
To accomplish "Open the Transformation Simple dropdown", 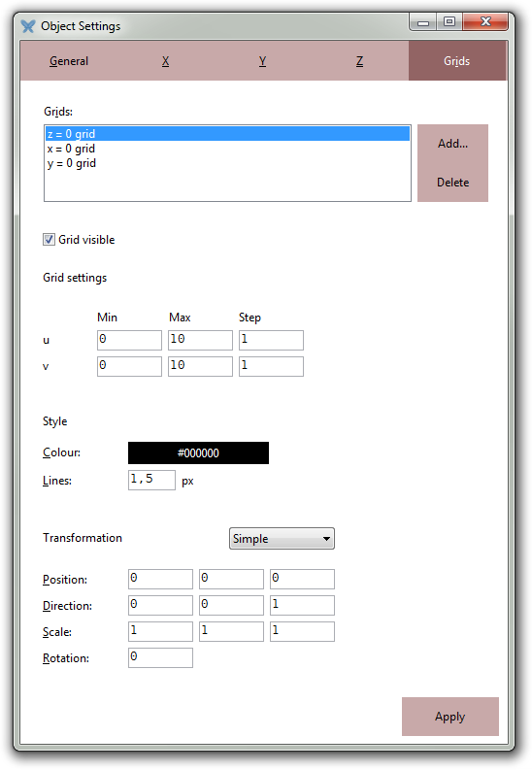I will point(282,539).
